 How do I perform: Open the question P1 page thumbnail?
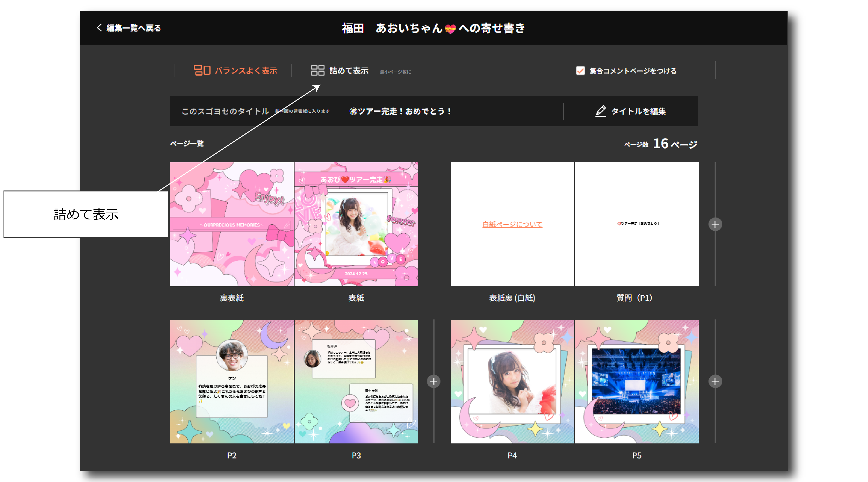637,224
